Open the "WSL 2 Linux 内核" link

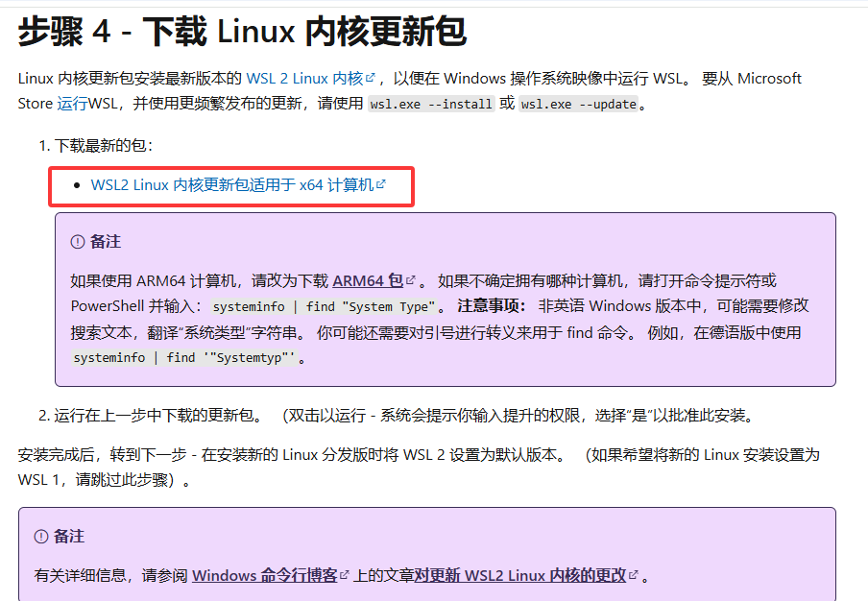click(x=304, y=79)
